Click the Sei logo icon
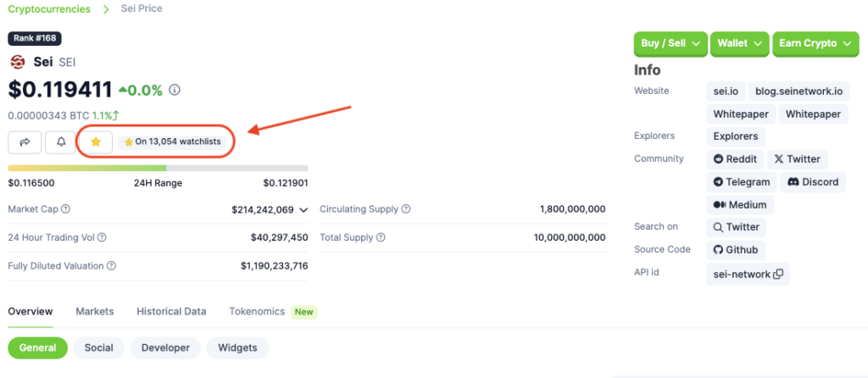 pos(18,62)
